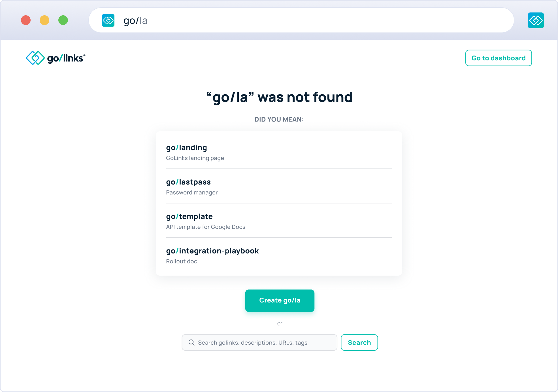Viewport: 558px width, 392px height.
Task: Open the go/template suggestion link
Action: coord(189,216)
